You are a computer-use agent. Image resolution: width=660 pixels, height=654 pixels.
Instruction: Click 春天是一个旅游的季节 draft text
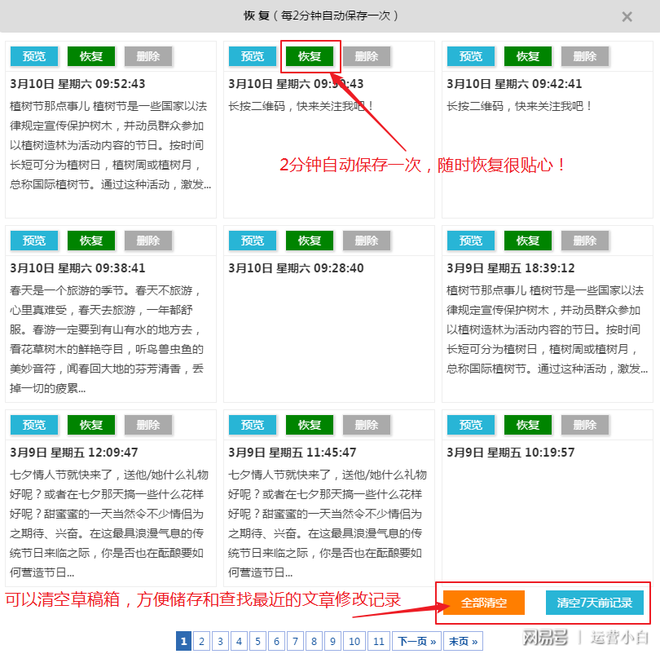(x=107, y=339)
